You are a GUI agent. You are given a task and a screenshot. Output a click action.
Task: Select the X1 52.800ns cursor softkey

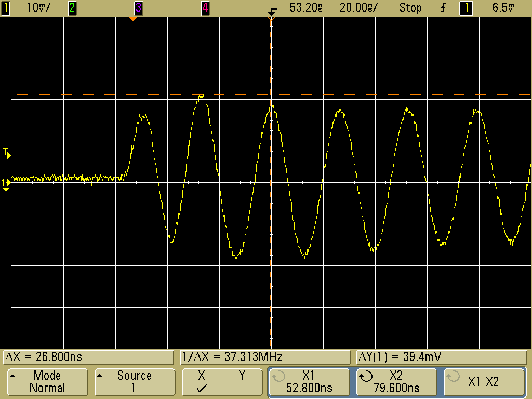309,382
